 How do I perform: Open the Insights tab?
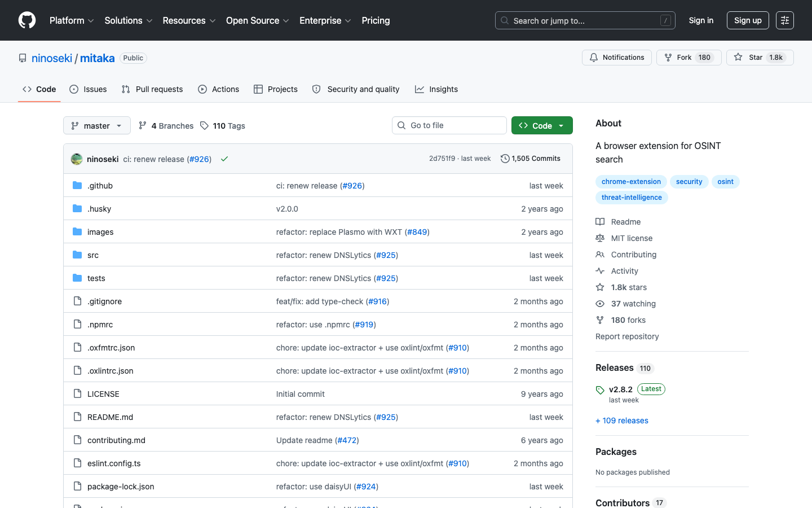pos(436,89)
